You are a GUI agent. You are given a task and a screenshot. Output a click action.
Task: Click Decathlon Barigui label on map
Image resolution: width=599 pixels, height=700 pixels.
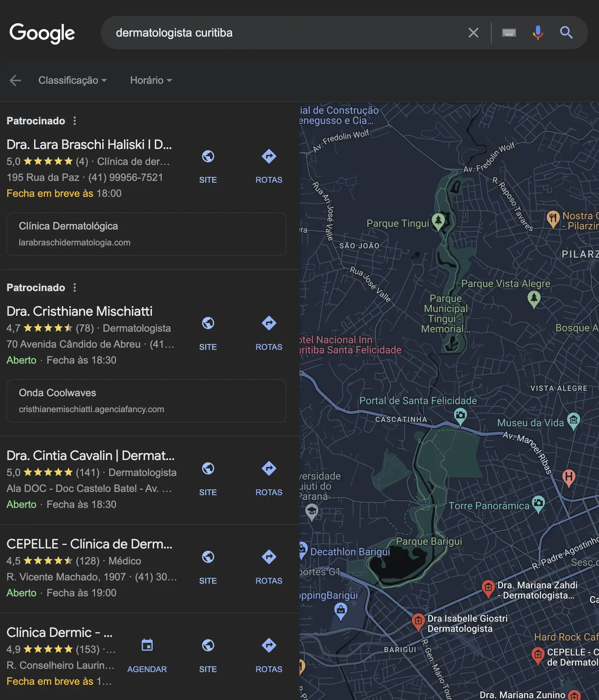pos(350,552)
